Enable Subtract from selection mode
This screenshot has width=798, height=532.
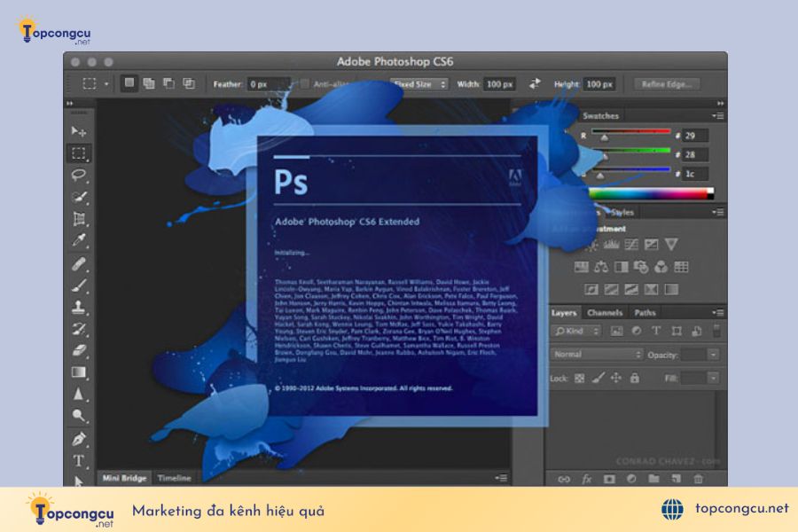click(169, 83)
